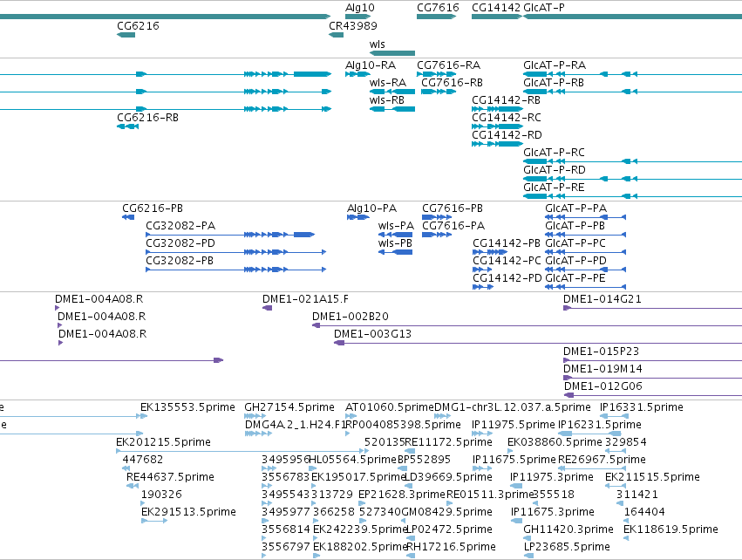Select the EK135553.5prime EST label
Image resolution: width=742 pixels, height=560 pixels.
(187, 407)
